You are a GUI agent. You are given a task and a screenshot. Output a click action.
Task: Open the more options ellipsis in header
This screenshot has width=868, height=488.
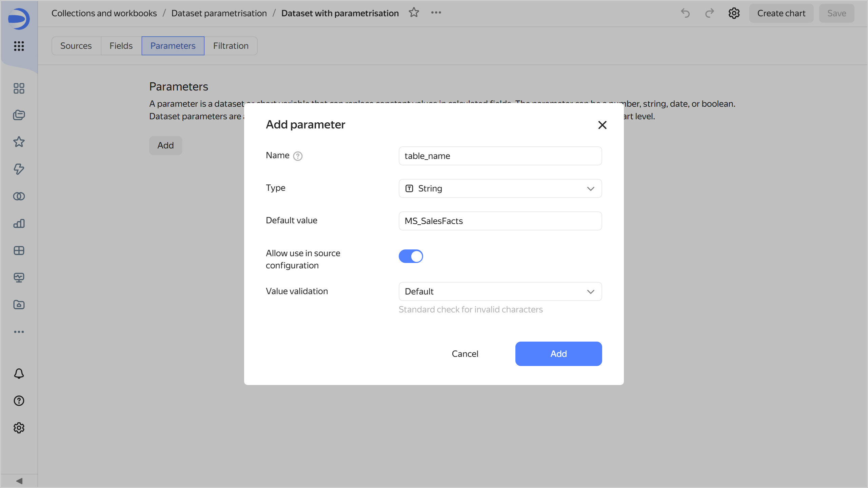436,13
